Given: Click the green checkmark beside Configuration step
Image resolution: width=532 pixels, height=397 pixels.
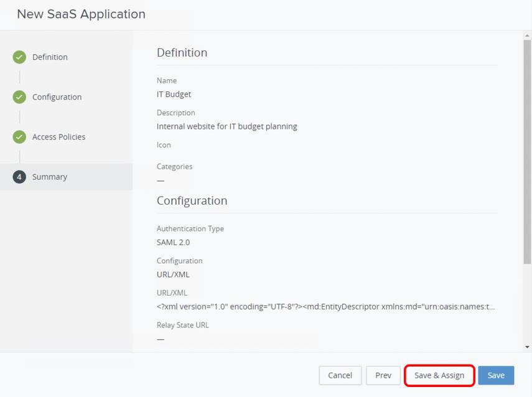Looking at the screenshot, I should [19, 96].
